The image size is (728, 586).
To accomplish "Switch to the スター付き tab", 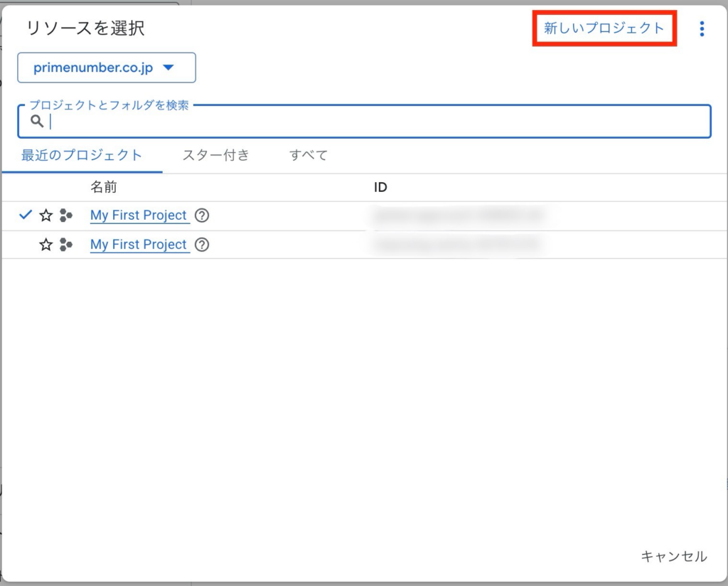I will [x=216, y=155].
